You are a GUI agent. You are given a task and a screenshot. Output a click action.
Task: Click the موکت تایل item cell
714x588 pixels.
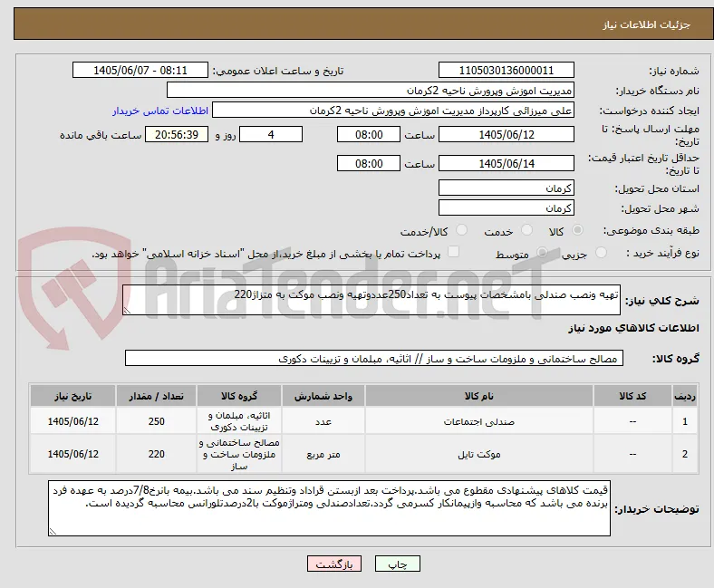479,454
